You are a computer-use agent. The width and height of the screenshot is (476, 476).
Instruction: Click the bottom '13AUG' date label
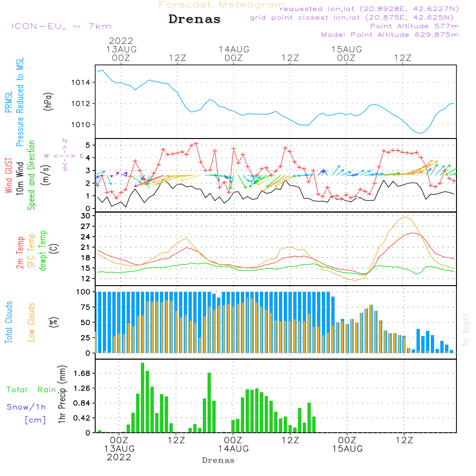point(119,448)
